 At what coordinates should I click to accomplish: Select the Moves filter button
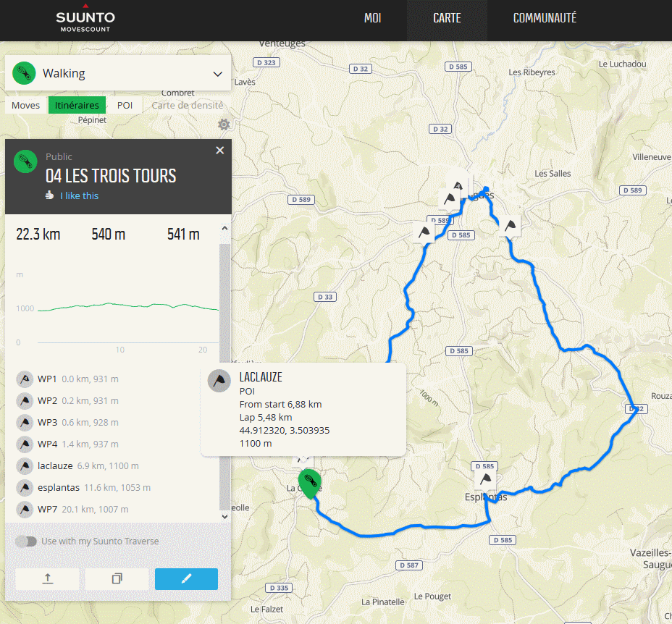pyautogui.click(x=26, y=105)
